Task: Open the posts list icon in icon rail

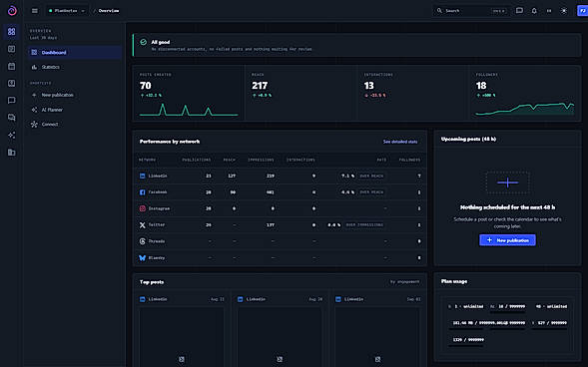Action: (x=12, y=49)
